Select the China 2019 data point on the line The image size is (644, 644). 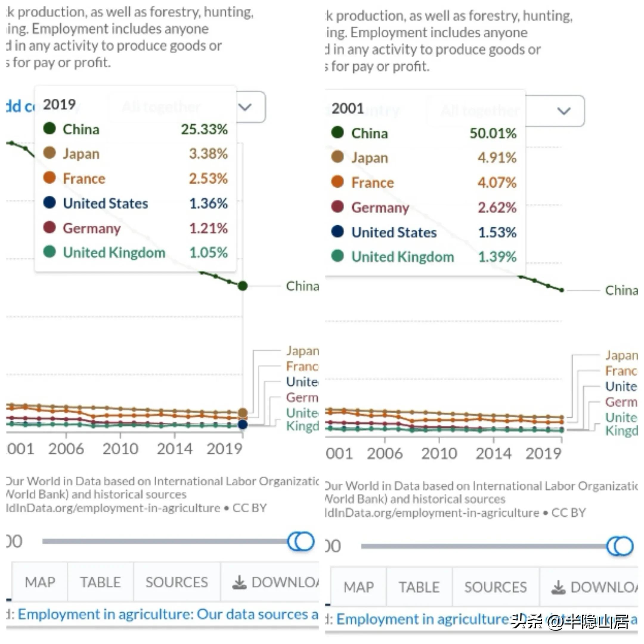point(243,286)
